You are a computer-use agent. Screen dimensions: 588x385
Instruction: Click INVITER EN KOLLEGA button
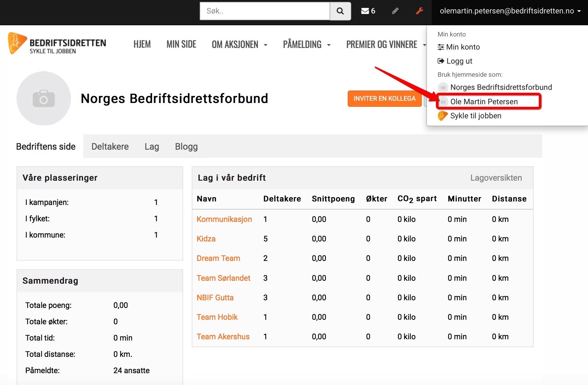384,98
